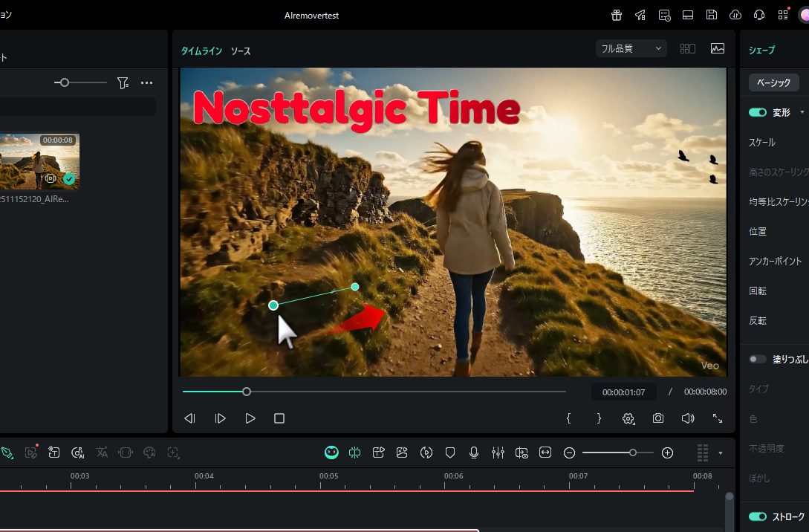Click the zoom-out minus icon for timeline
Viewport: 809px width, 532px height.
pos(569,452)
